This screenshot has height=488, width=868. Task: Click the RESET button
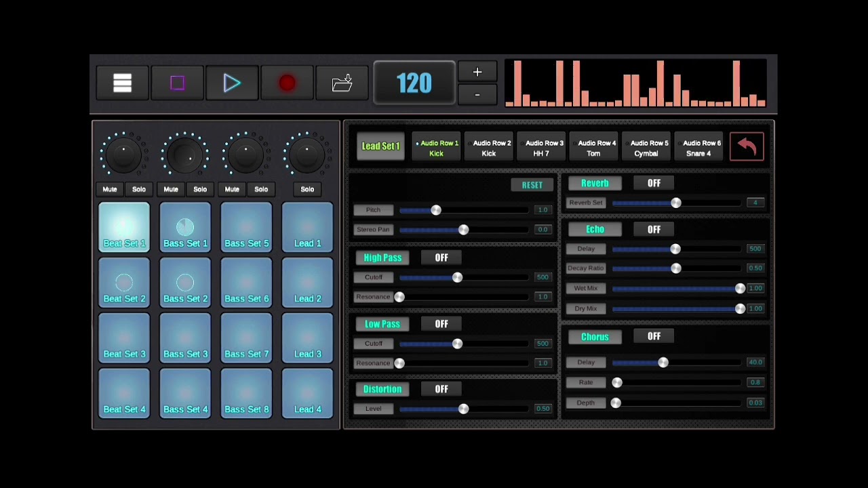pyautogui.click(x=532, y=185)
